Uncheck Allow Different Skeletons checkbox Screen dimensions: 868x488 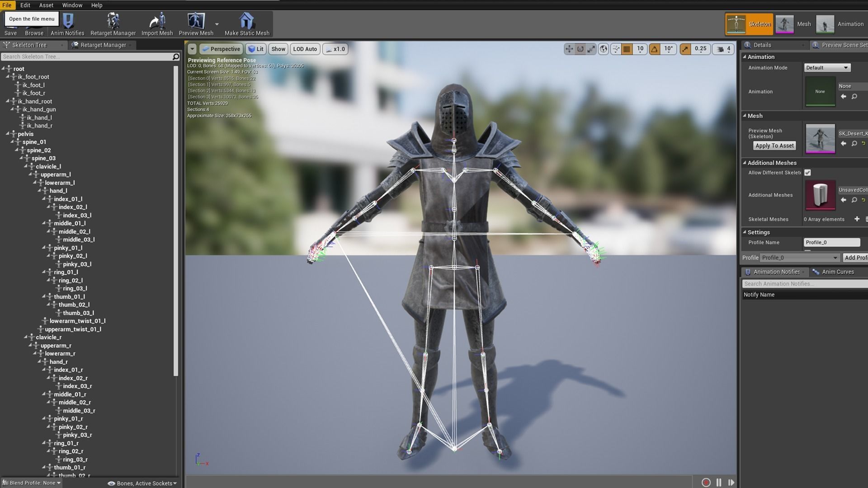[x=807, y=173]
